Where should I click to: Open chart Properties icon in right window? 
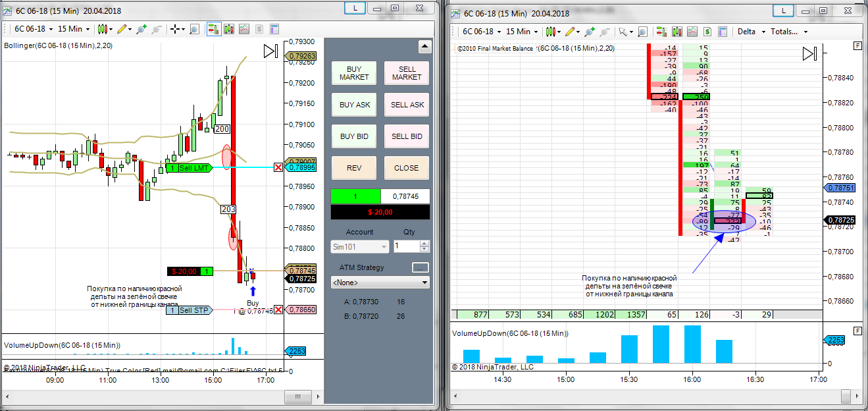pyautogui.click(x=723, y=31)
